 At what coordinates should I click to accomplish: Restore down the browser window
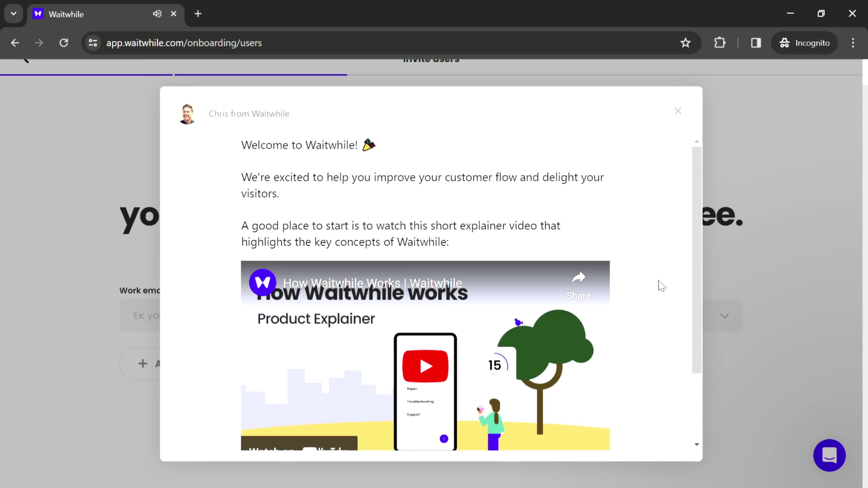821,14
